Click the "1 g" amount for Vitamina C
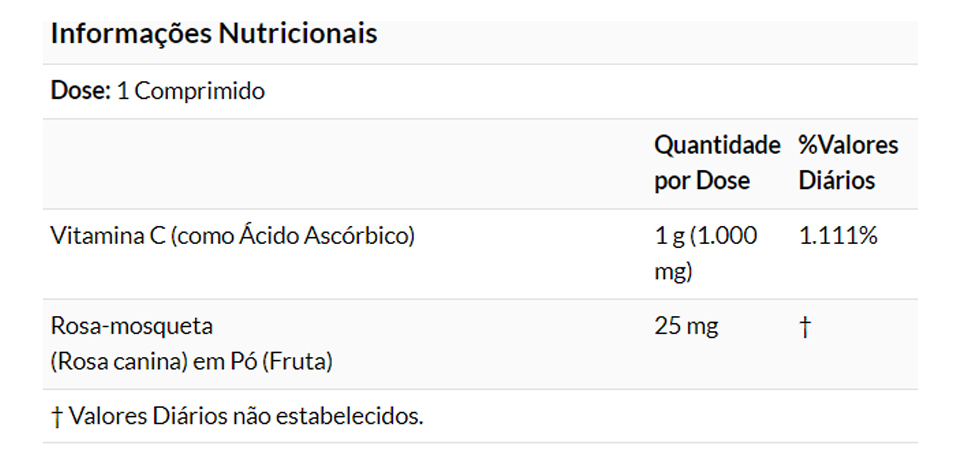This screenshot has height=465, width=961. [x=668, y=237]
